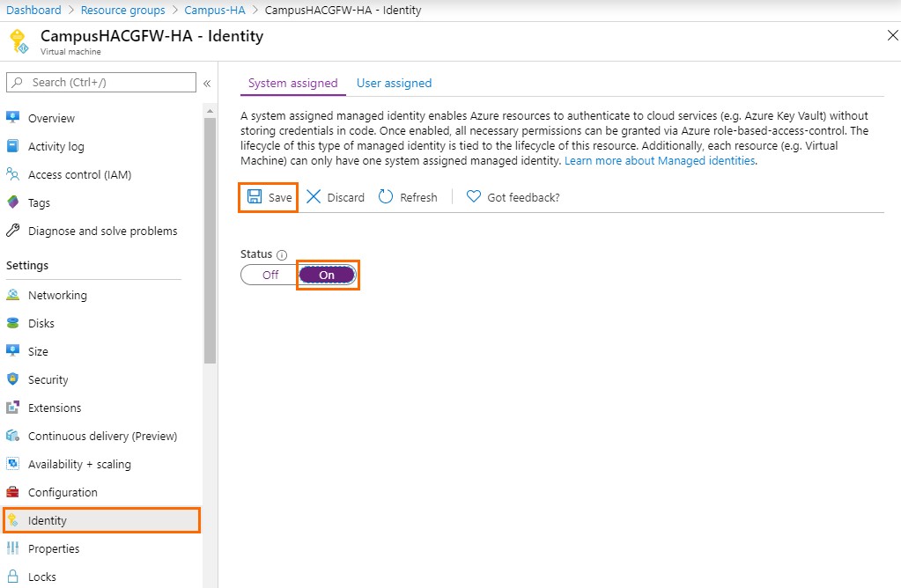901x588 pixels.
Task: Click the Activity log icon
Action: 12,145
